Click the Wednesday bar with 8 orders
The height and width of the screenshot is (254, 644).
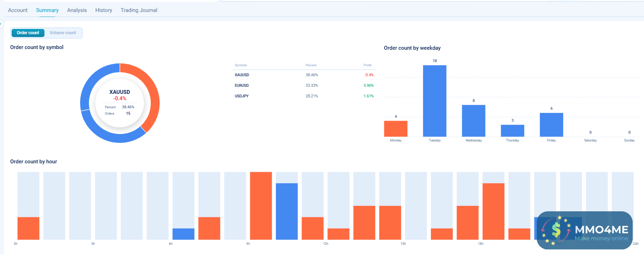point(474,121)
